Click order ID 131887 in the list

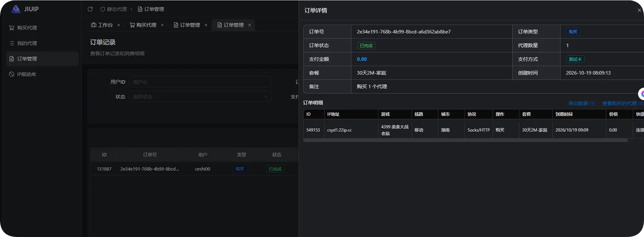[104, 169]
